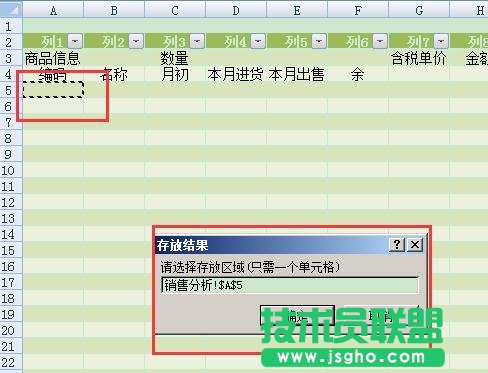Viewport: 488px width, 373px height.
Task: Open the 列6 filter dropdown
Action: [380, 41]
